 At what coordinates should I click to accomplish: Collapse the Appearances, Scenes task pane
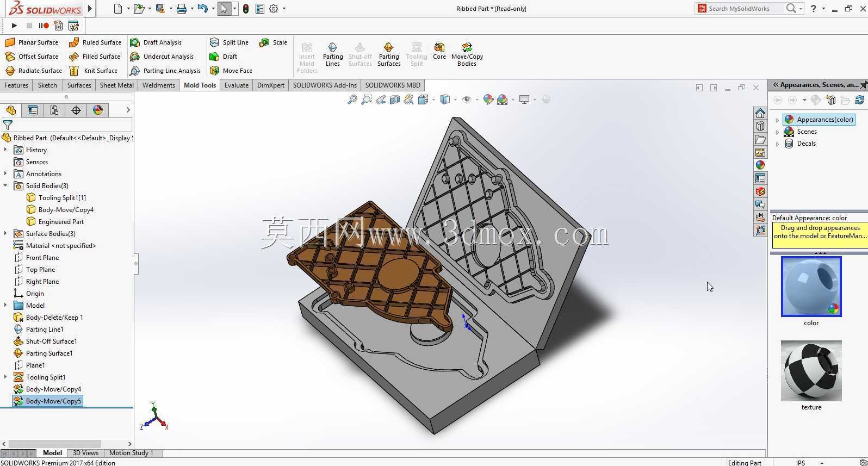[x=776, y=85]
